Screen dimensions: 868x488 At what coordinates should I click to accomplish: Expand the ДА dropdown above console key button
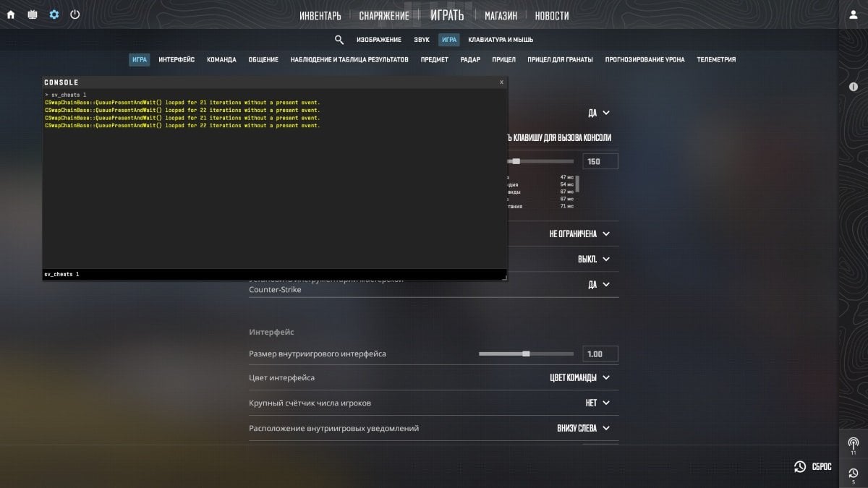pyautogui.click(x=599, y=113)
